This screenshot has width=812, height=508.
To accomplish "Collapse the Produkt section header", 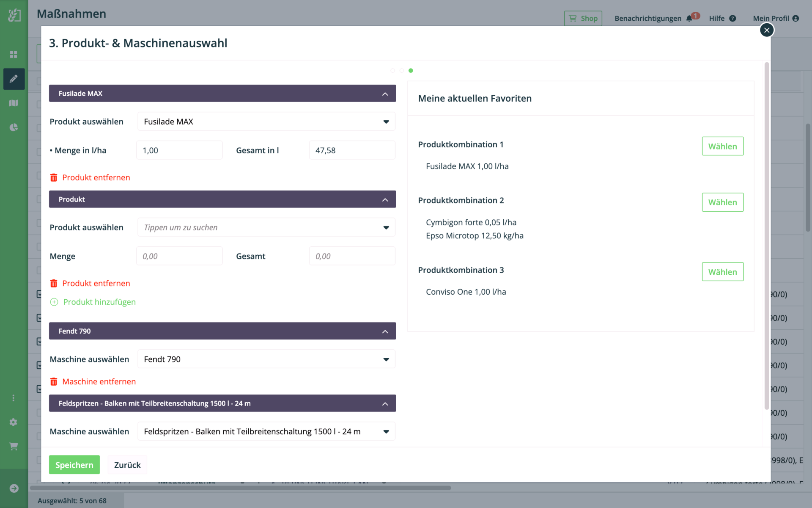I will [x=385, y=199].
